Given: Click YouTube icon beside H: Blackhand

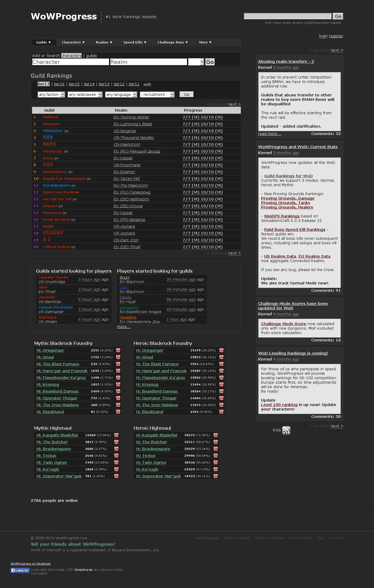Looking at the screenshot, I should (x=221, y=412).
